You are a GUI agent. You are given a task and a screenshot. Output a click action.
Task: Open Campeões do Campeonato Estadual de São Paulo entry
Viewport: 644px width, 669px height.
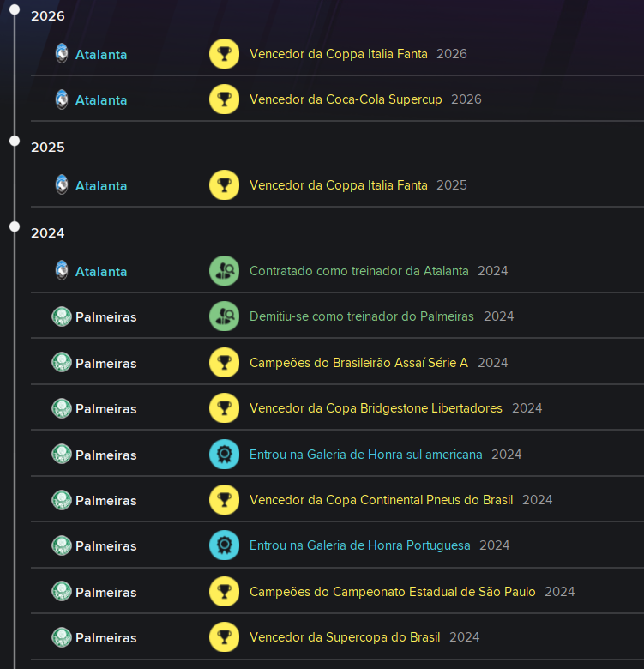(x=393, y=592)
